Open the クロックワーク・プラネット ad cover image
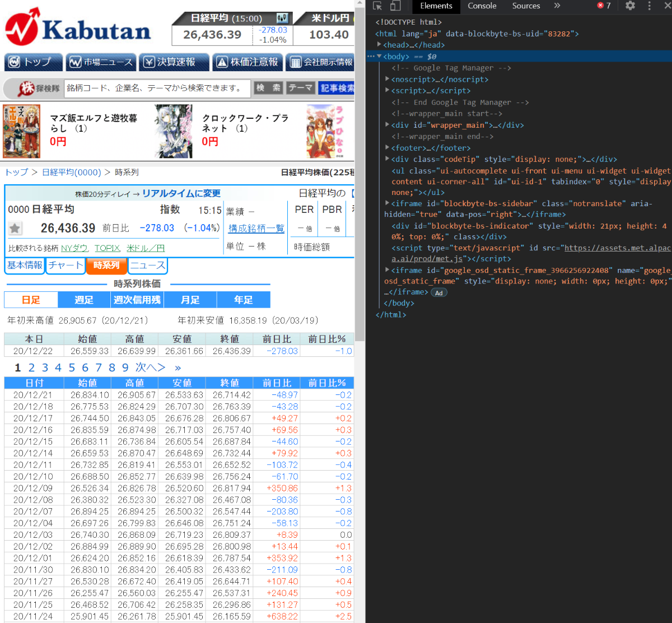 [174, 131]
